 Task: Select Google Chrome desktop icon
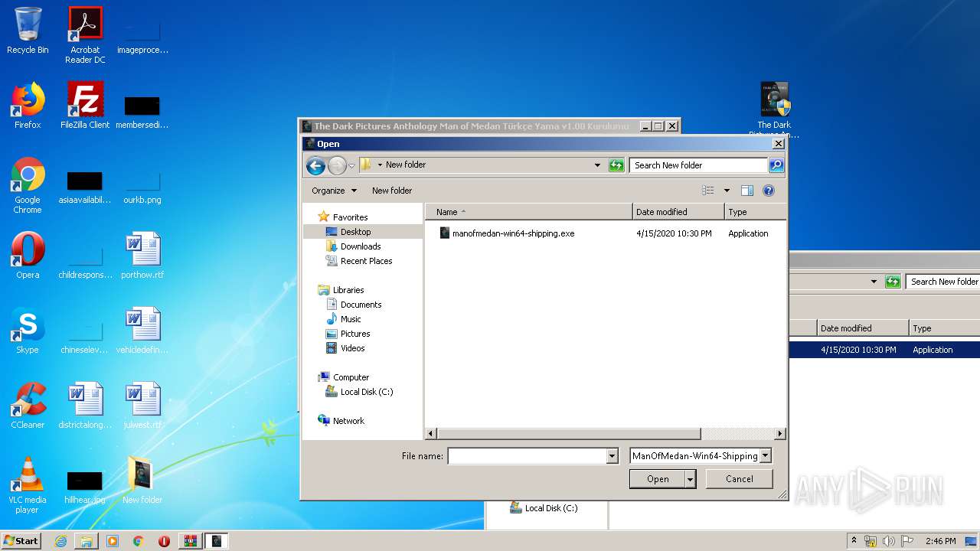pyautogui.click(x=28, y=185)
